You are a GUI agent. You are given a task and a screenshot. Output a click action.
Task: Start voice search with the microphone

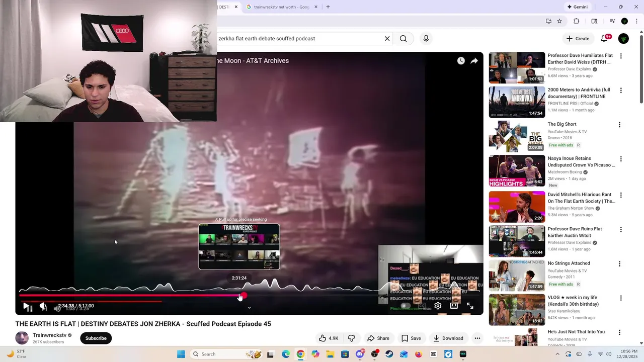click(426, 38)
